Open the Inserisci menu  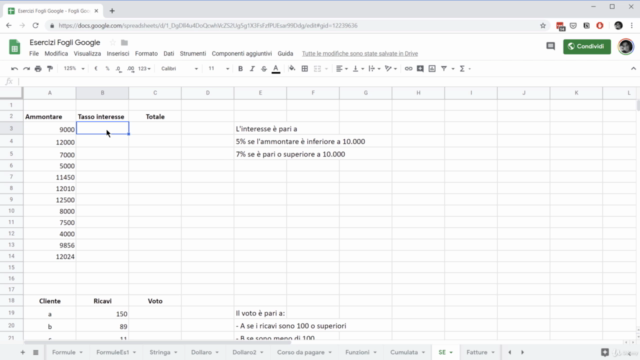click(118, 53)
